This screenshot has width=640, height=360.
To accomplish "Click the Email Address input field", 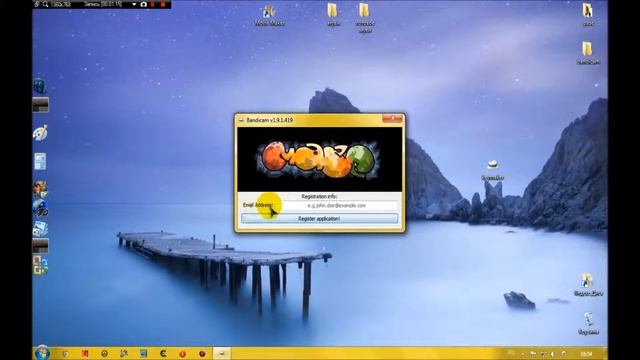I will click(x=336, y=206).
